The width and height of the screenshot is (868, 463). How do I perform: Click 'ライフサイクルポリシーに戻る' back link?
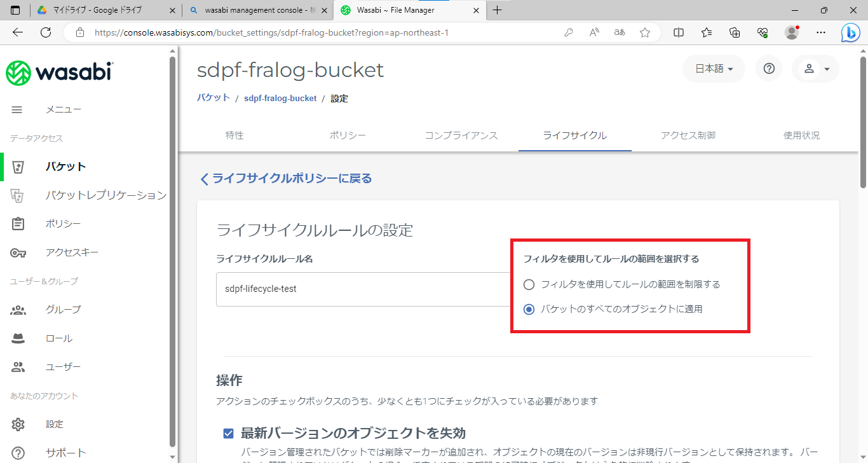[286, 179]
